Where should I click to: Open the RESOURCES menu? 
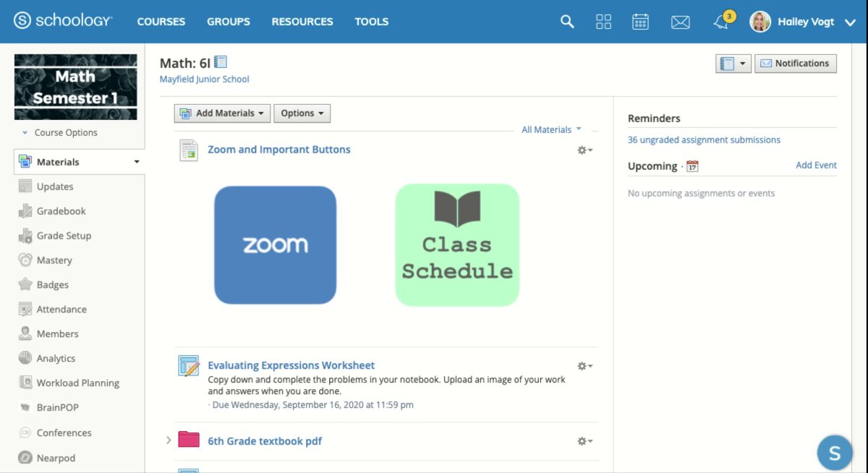pos(302,22)
